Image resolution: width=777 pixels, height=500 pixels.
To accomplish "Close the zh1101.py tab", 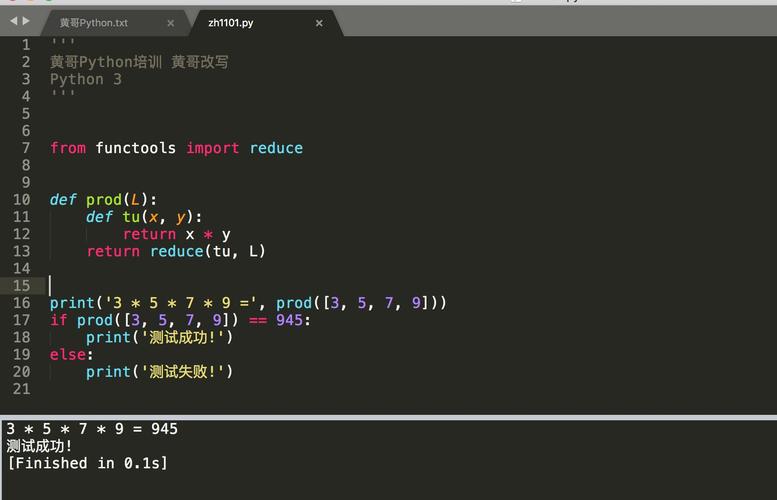I will coord(319,23).
